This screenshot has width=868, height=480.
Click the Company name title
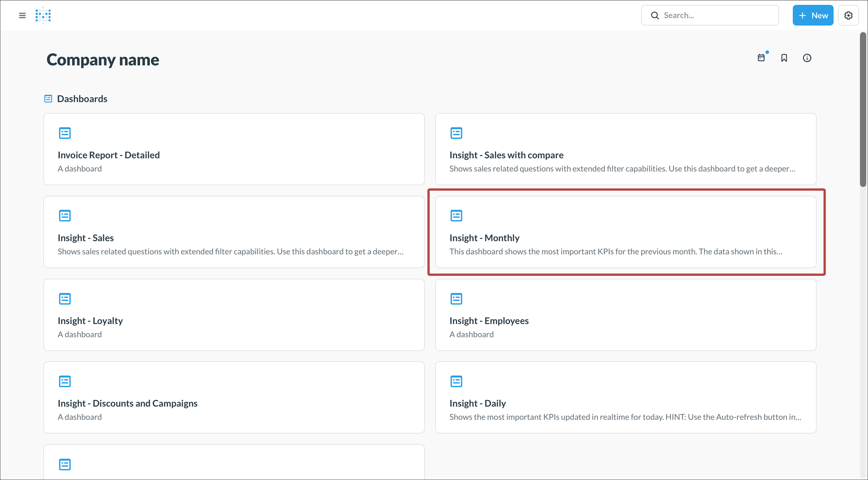point(103,60)
